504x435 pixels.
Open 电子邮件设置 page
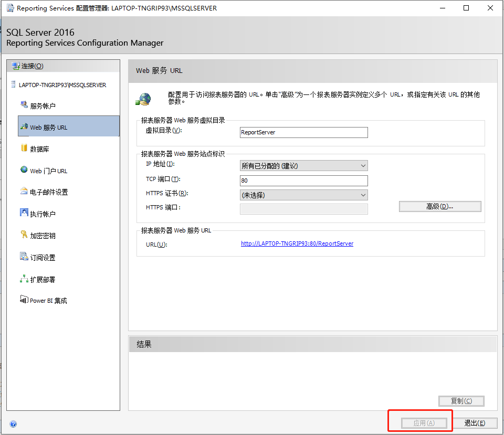click(x=49, y=192)
